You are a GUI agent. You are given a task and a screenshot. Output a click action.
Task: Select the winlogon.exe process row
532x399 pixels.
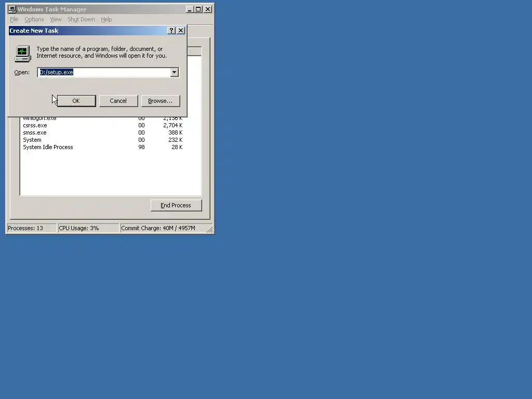pyautogui.click(x=103, y=119)
